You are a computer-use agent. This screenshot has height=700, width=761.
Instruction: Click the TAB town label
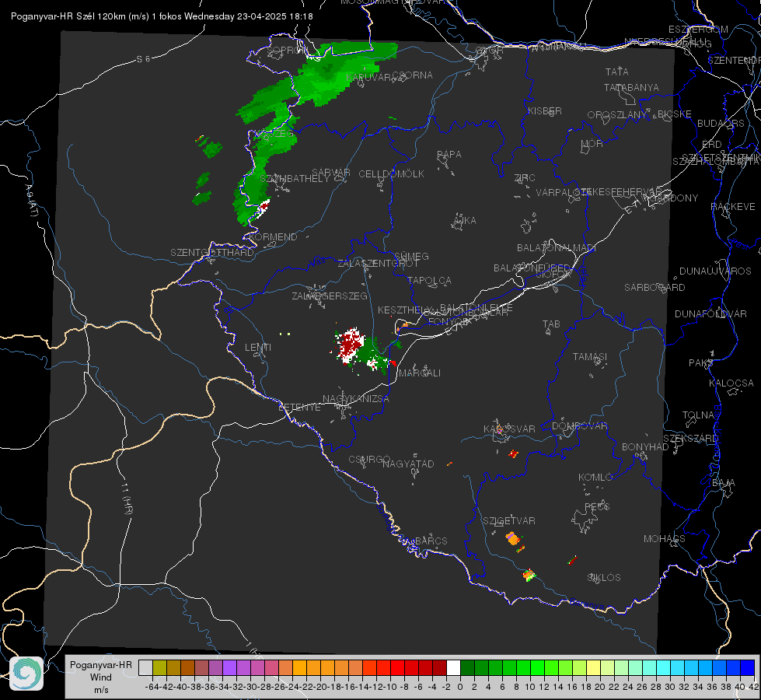point(551,324)
